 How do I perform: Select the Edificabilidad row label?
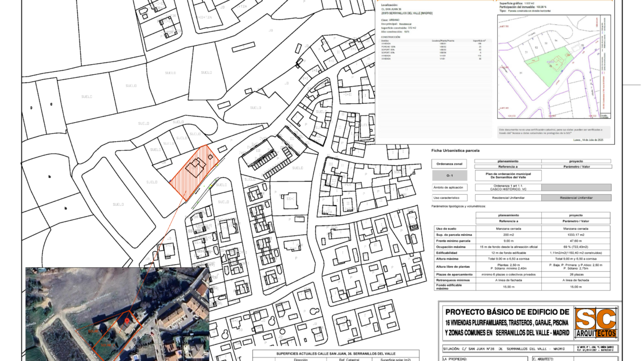tap(453, 253)
